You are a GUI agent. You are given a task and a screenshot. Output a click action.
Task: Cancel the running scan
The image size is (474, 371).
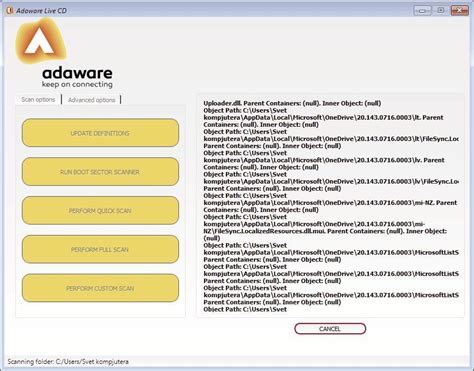[x=330, y=329]
